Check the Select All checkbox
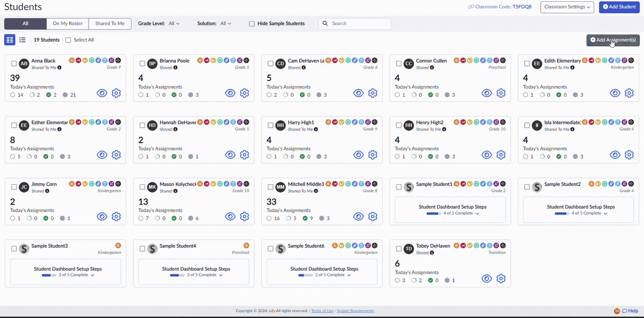 click(68, 40)
